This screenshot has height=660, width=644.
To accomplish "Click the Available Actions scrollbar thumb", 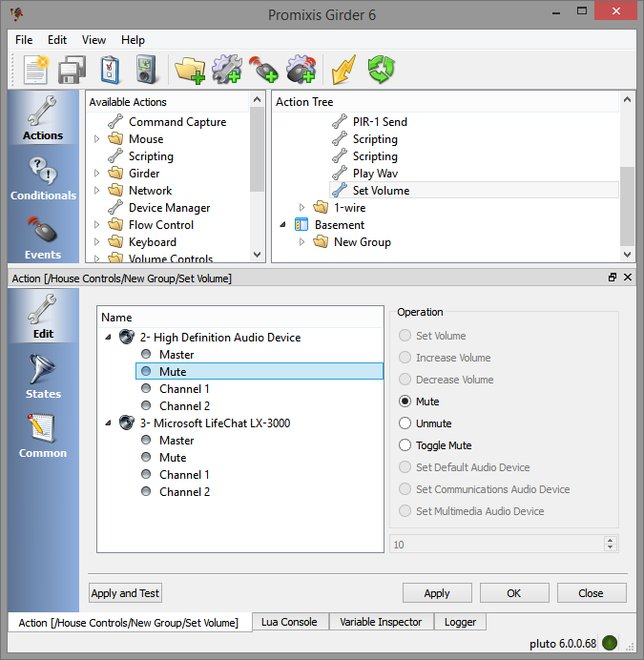I will (x=257, y=149).
